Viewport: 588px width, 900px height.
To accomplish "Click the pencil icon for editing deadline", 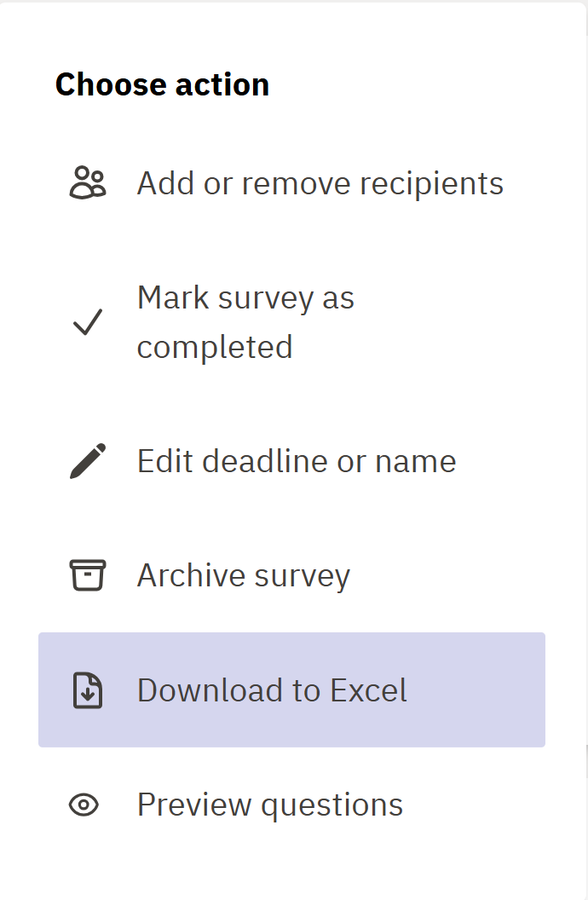I will [87, 461].
